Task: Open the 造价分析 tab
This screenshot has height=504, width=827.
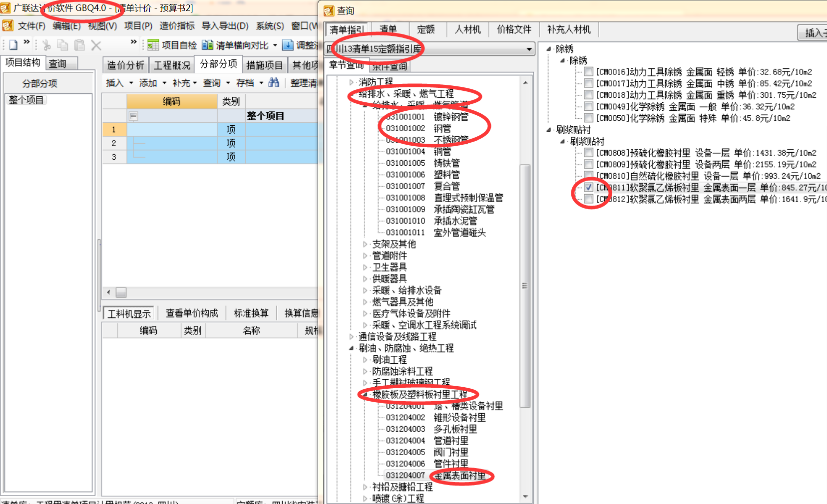Action: (x=125, y=65)
